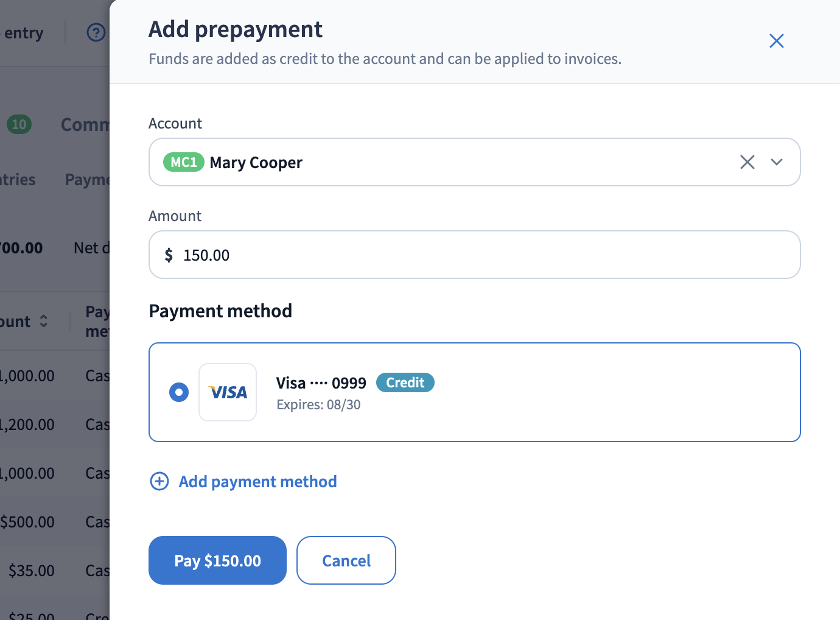
Task: Sort by the amount column arrows
Action: tap(43, 321)
